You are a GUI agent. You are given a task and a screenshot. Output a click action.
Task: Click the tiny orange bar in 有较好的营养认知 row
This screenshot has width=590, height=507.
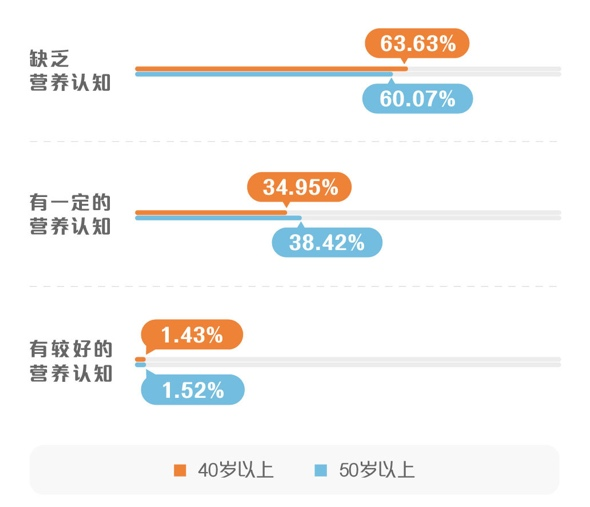140,359
